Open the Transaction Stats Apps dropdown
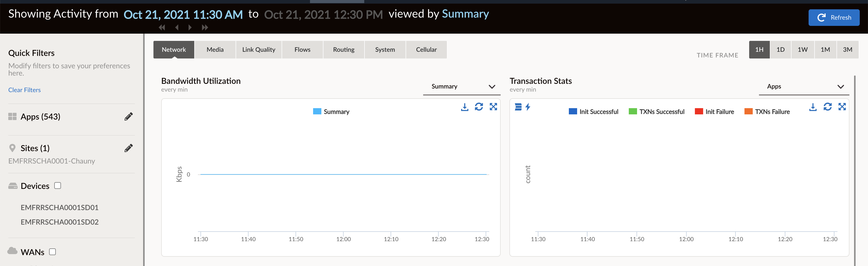 pyautogui.click(x=804, y=86)
